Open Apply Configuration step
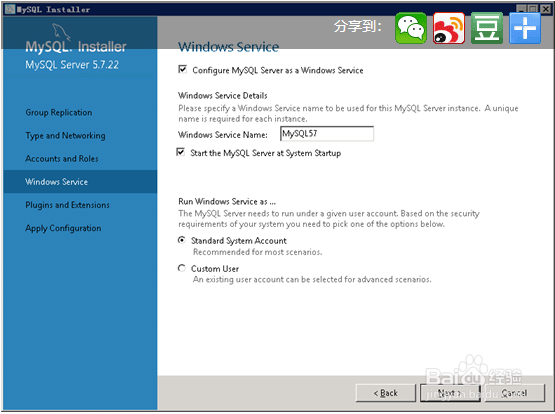The image size is (555, 414). click(63, 228)
